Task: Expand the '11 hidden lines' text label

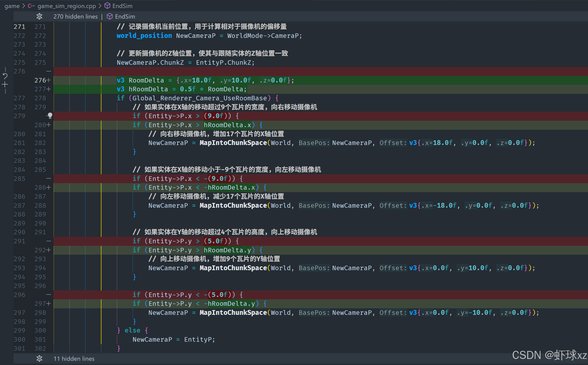Action: (74, 359)
